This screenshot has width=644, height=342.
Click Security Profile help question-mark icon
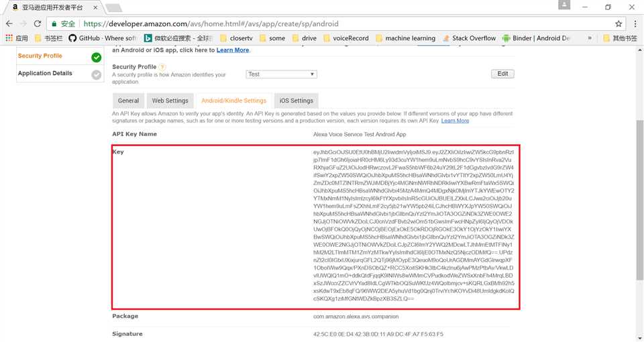coord(162,67)
